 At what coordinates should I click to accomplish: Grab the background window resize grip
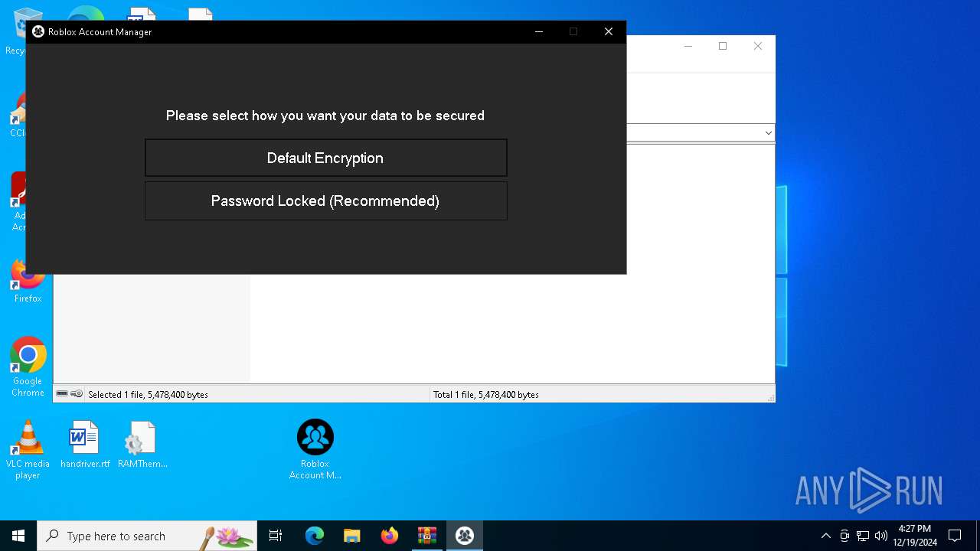click(770, 398)
